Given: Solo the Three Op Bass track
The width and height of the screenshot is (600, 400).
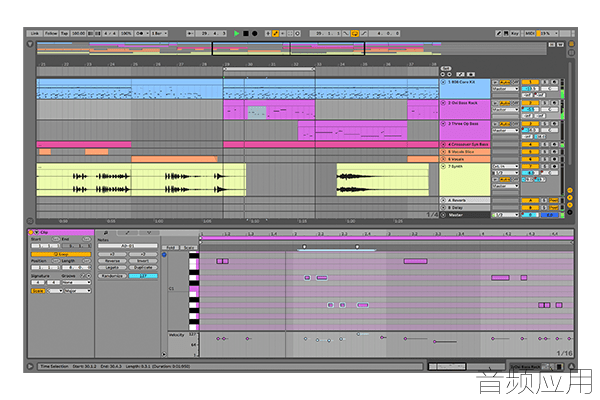Looking at the screenshot, I should 544,124.
